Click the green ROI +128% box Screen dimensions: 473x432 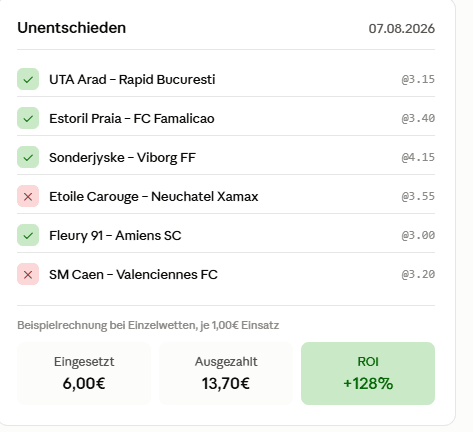[368, 373]
